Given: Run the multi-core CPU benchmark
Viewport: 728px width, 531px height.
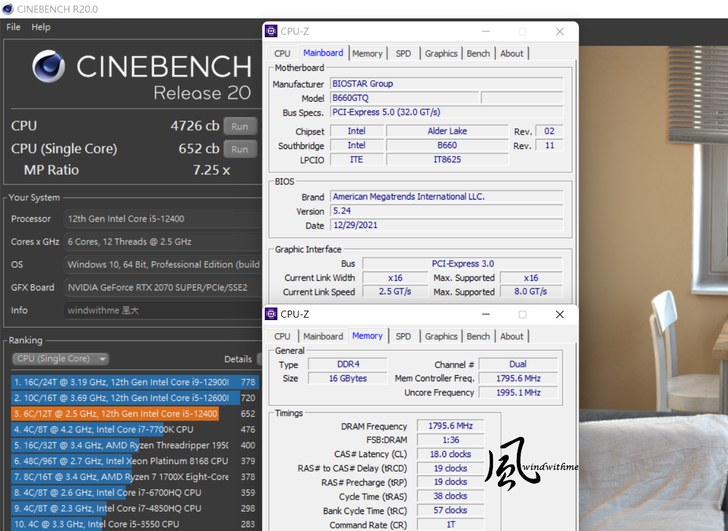Looking at the screenshot, I should [x=239, y=126].
